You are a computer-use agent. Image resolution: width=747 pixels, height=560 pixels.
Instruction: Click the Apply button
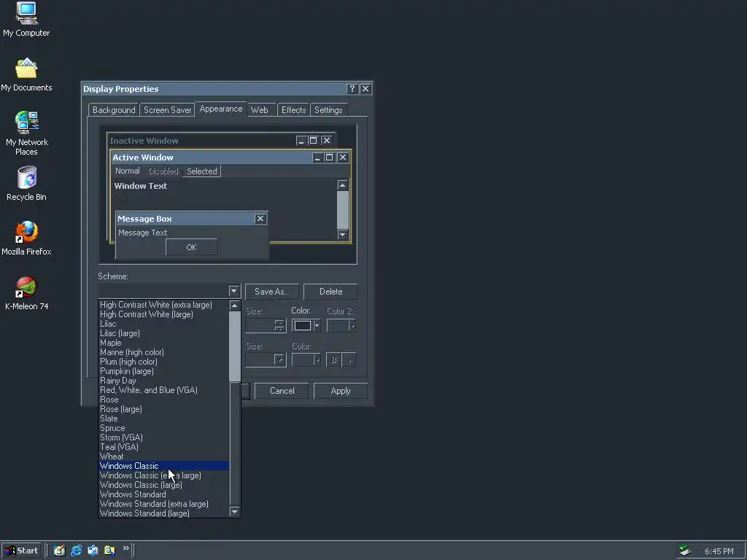point(341,391)
